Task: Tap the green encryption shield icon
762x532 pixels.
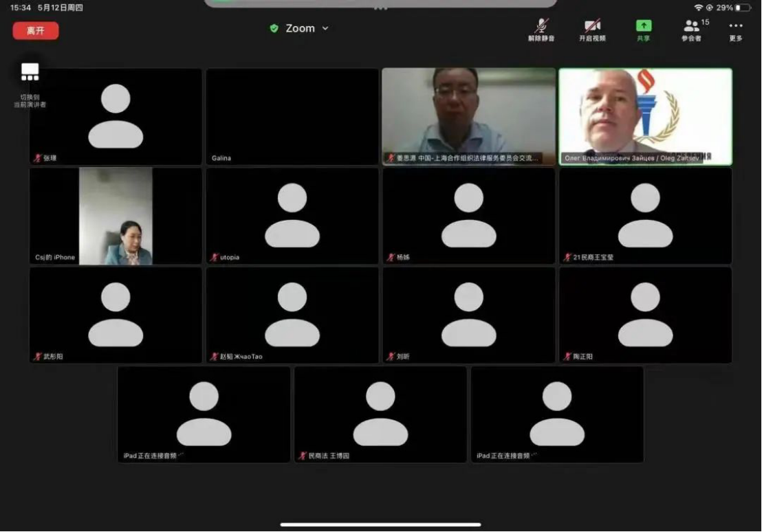Action: tap(274, 29)
